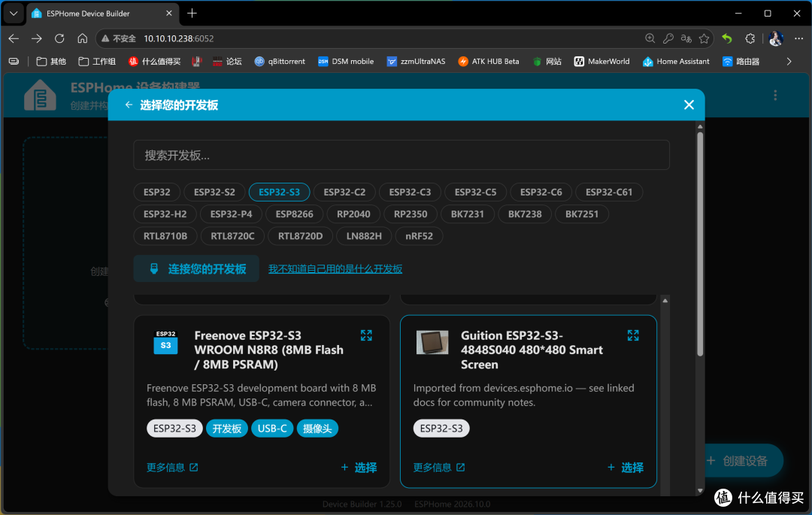This screenshot has height=515, width=812.
Task: Filter boards by ESP32-S2 chip
Action: click(214, 192)
